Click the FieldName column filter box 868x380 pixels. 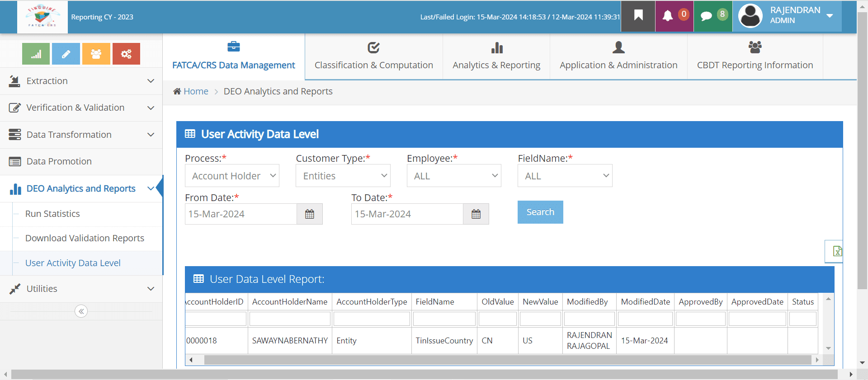click(x=444, y=319)
